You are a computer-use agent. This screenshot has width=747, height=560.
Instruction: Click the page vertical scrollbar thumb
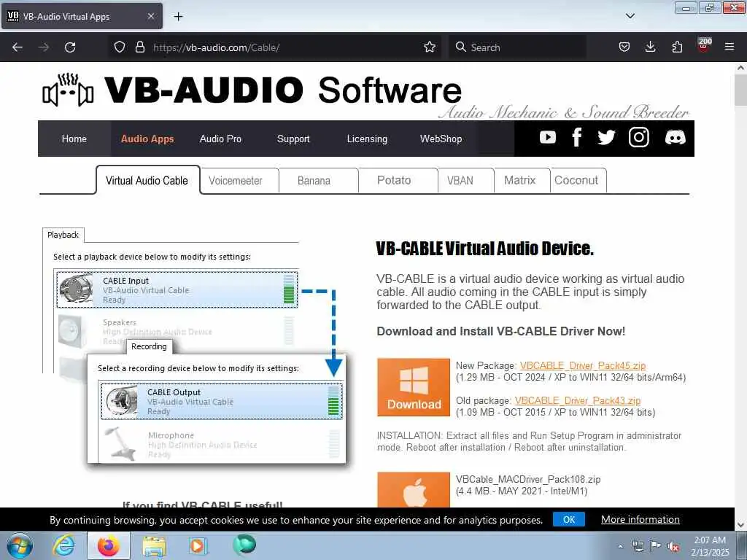pos(740,90)
